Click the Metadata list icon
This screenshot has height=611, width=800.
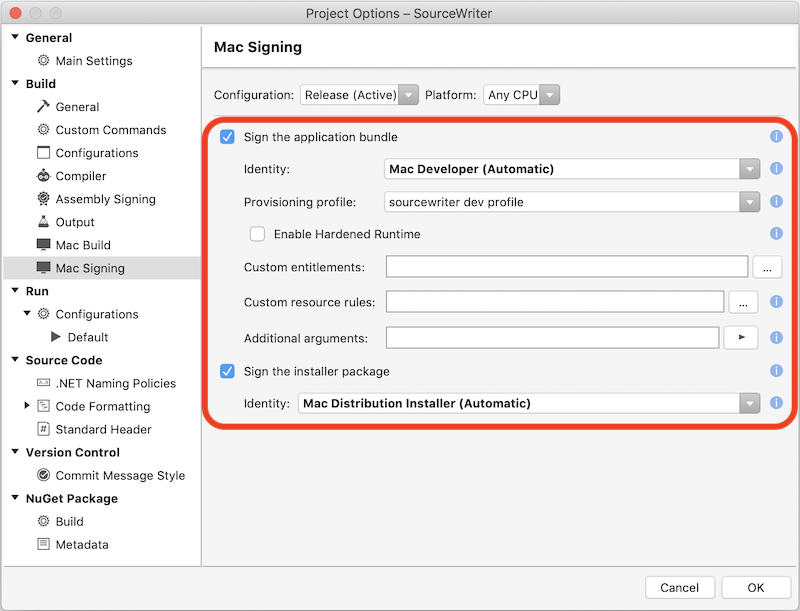tap(43, 544)
